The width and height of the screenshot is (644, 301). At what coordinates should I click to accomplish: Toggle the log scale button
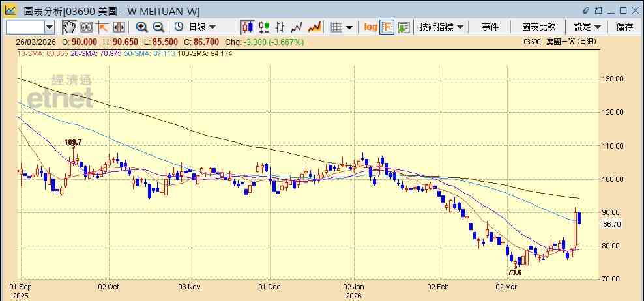(370, 27)
